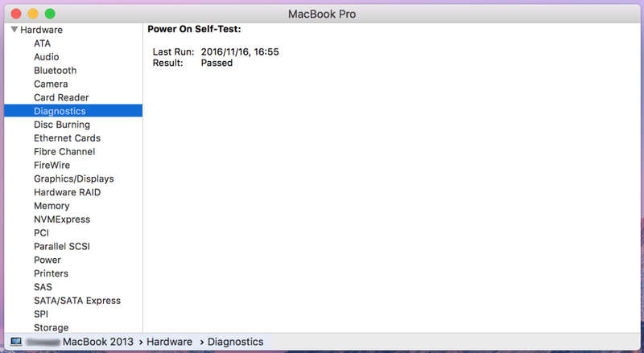Image resolution: width=644 pixels, height=353 pixels.
Task: Collapse the Hardware tree section
Action: [14, 30]
